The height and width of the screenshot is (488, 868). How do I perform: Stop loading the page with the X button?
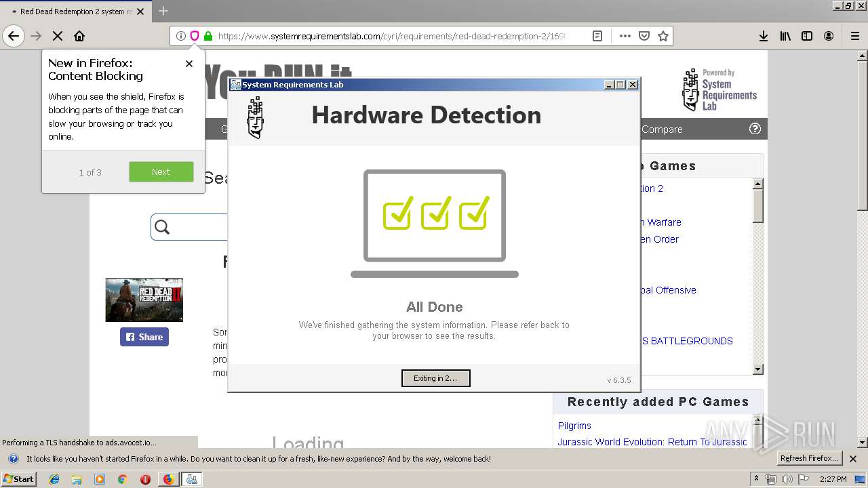point(58,36)
